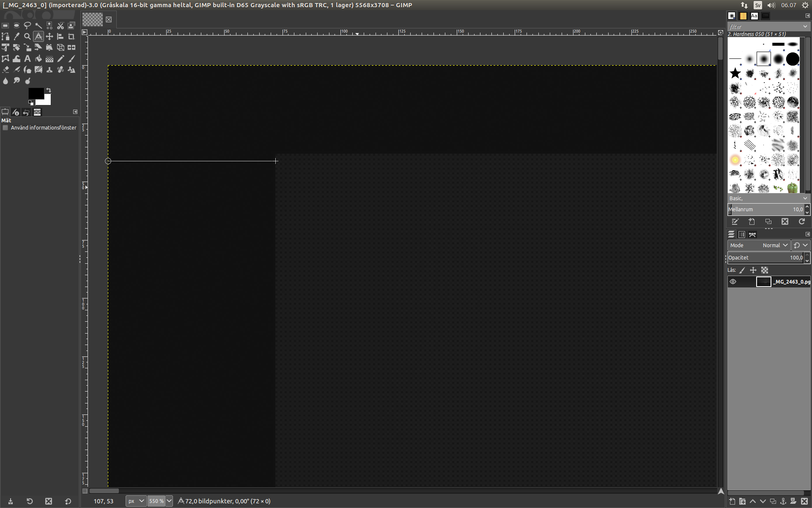Select the Rotate tool
The image size is (812, 508).
coord(16,47)
